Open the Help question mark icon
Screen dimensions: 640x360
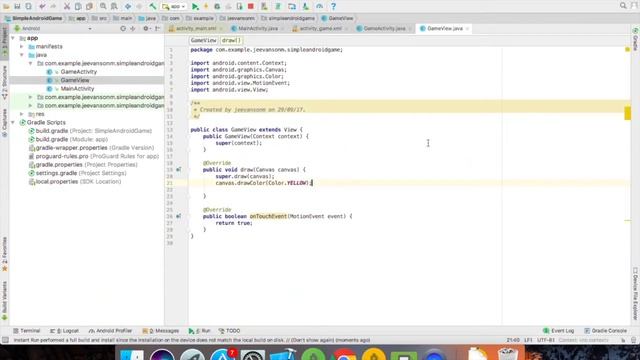pos(333,6)
